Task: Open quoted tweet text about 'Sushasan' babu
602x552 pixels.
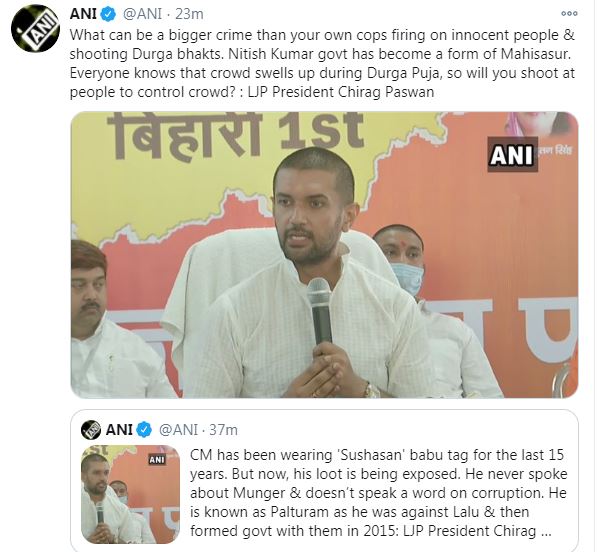Action: [x=378, y=493]
